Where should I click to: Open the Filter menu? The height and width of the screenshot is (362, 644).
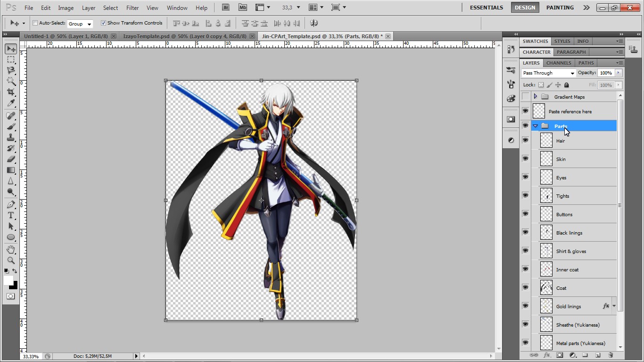coord(132,8)
